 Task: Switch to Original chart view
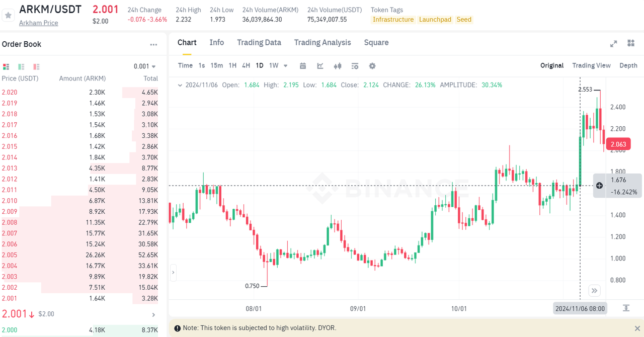552,65
